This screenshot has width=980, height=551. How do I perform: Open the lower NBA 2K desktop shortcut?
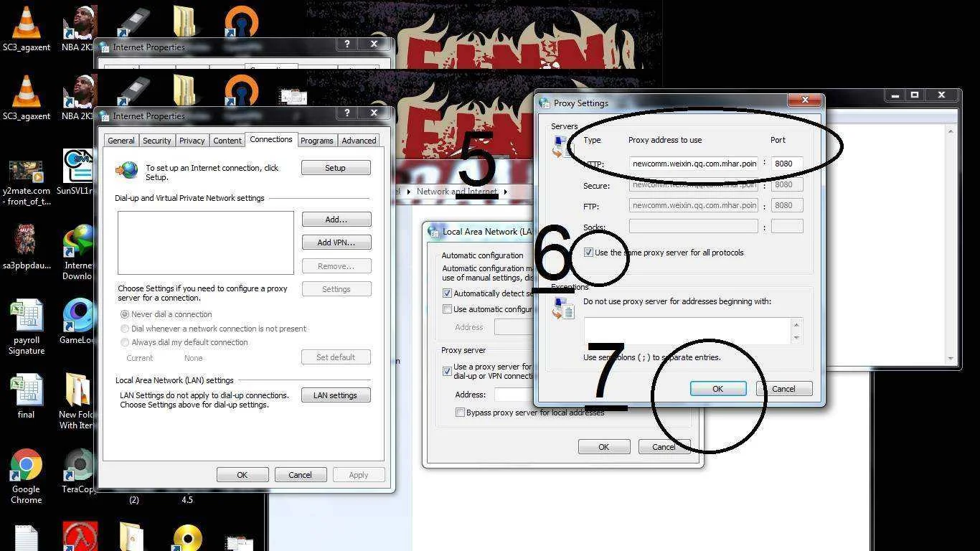pos(77,98)
